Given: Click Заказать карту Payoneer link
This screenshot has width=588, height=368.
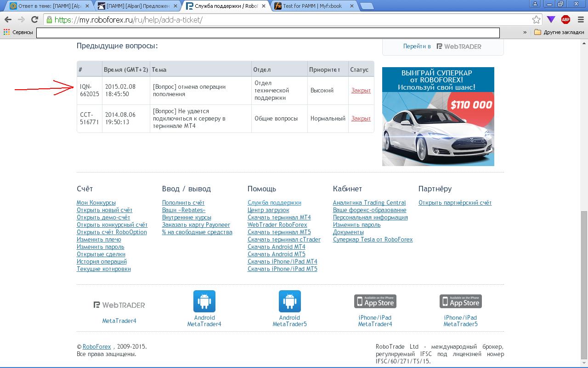Looking at the screenshot, I should coord(196,225).
